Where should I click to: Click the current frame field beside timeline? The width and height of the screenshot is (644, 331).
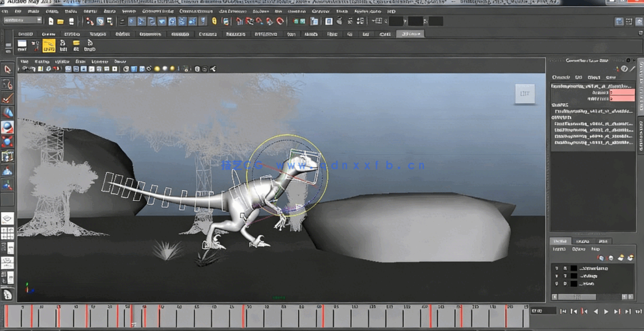point(542,311)
